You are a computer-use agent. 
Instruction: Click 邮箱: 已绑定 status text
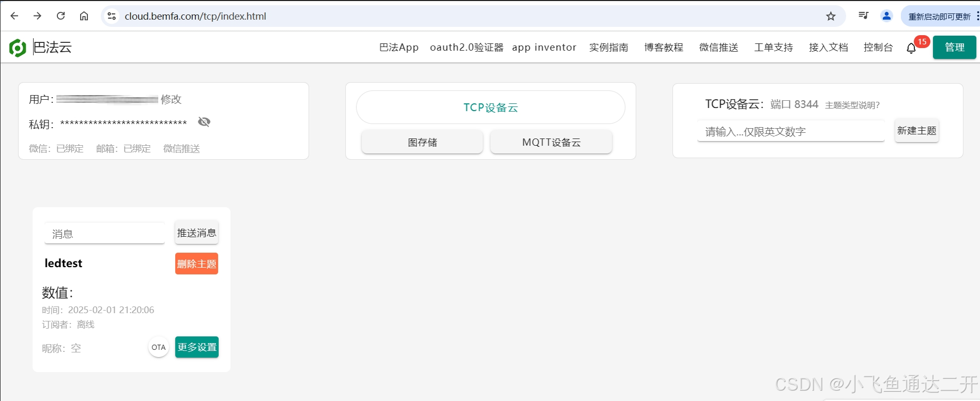coord(124,149)
